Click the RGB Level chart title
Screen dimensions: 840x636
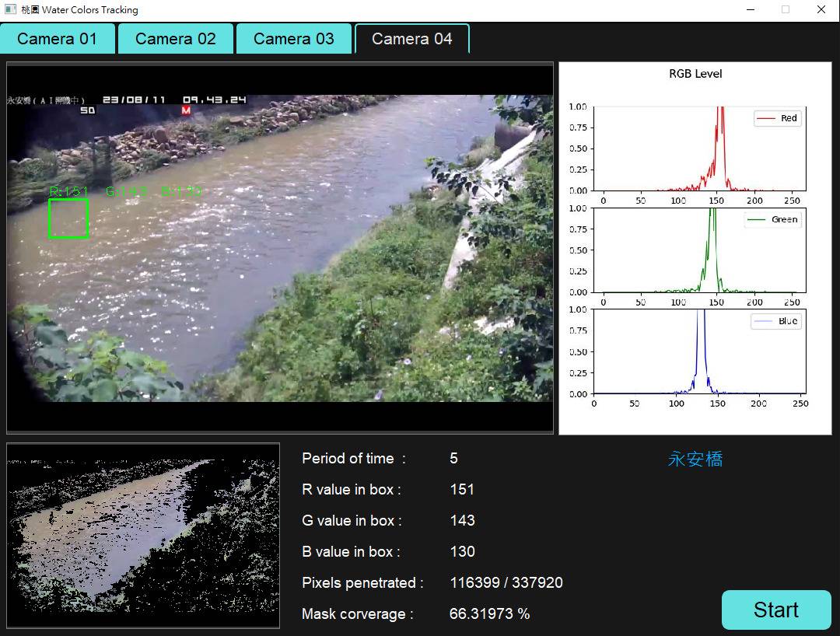(x=695, y=74)
